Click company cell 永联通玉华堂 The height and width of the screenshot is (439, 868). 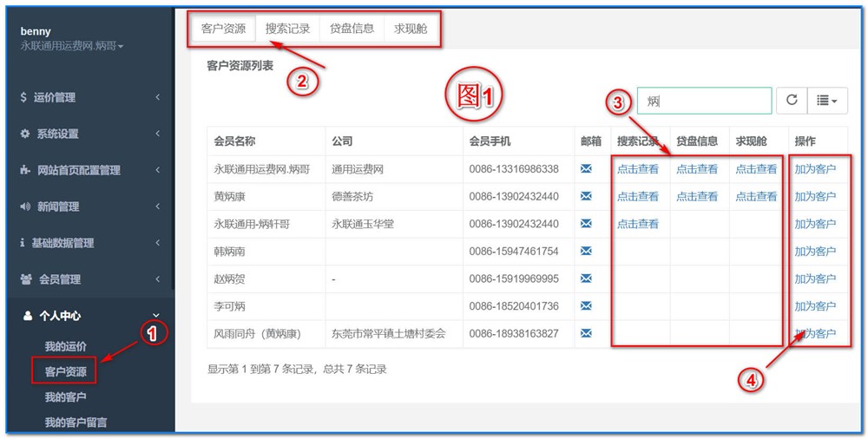pyautogui.click(x=363, y=224)
